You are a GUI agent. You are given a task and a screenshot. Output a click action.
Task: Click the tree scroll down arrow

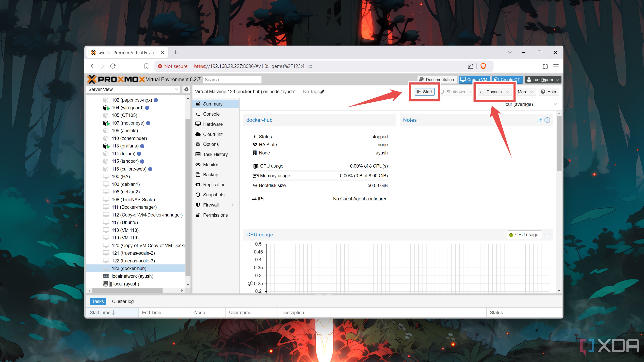188,285
